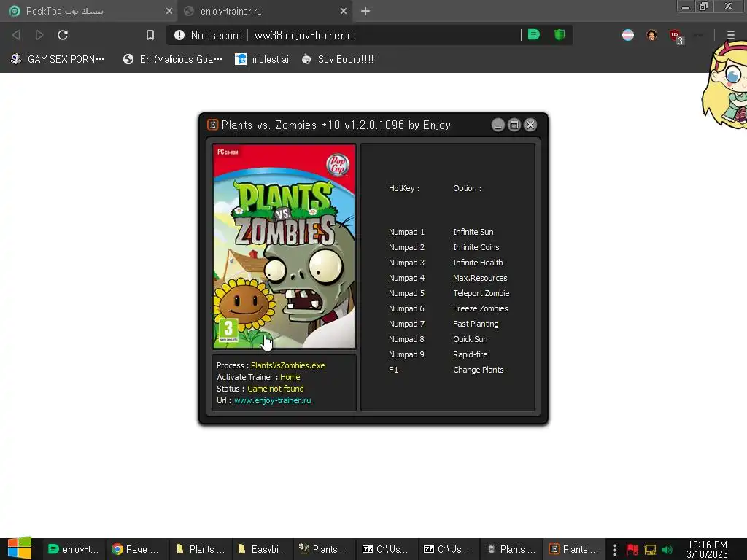Open the uBlock Origin extension icon
The width and height of the screenshot is (747, 560).
click(x=676, y=36)
